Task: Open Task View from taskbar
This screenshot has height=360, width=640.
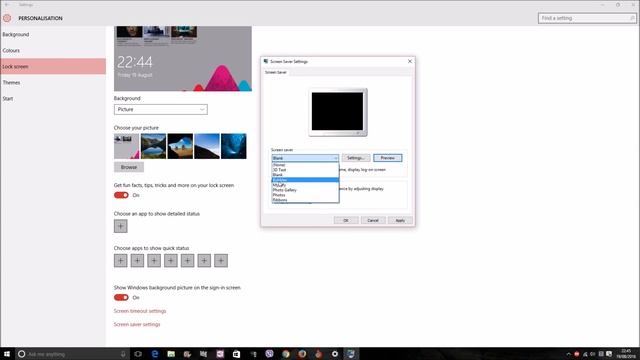Action: pos(138,354)
